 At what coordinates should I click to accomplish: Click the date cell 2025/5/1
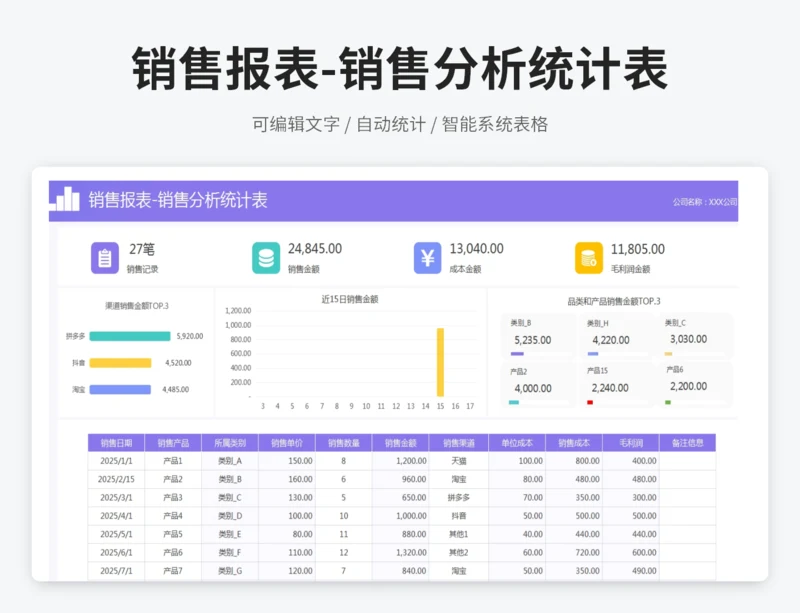pyautogui.click(x=116, y=534)
